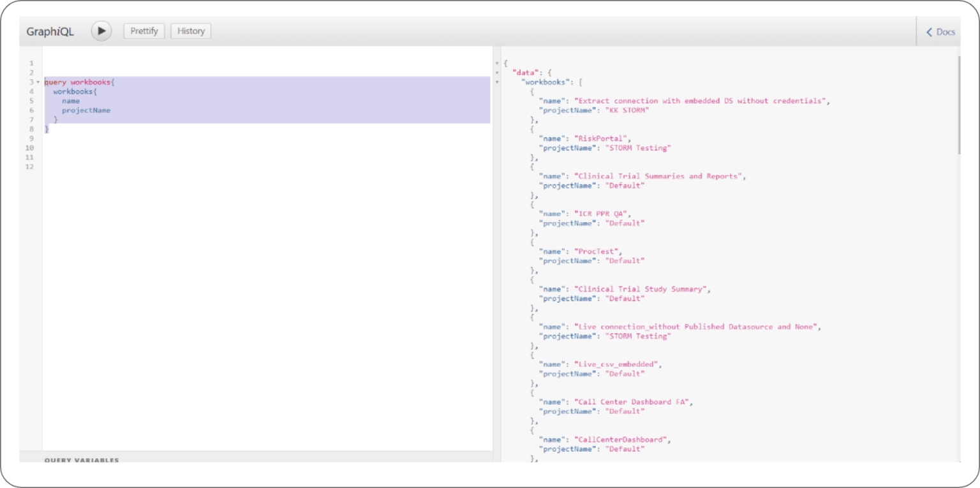Click Clinical Trial Study Summary in results
This screenshot has width=980, height=488.
tap(640, 288)
